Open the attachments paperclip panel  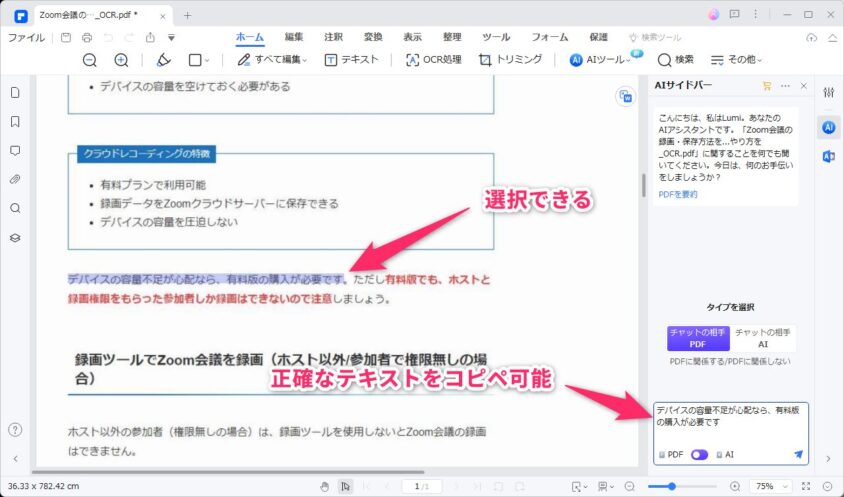click(x=15, y=179)
